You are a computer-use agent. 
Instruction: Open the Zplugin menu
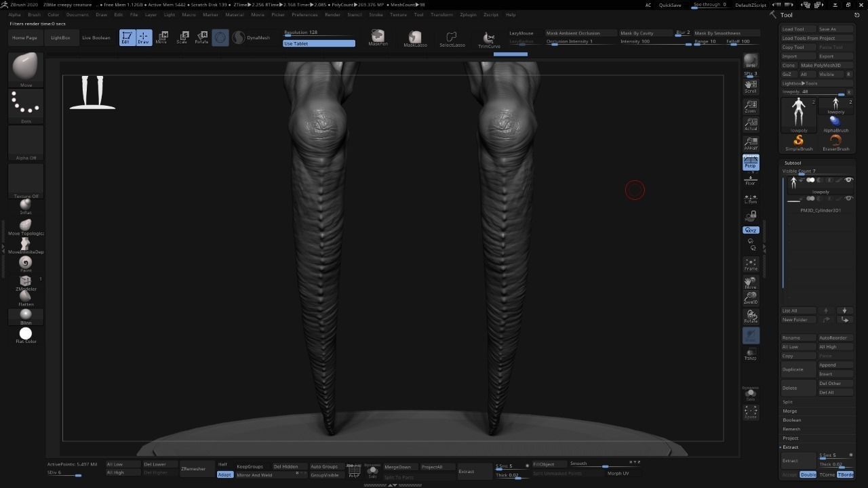[467, 14]
